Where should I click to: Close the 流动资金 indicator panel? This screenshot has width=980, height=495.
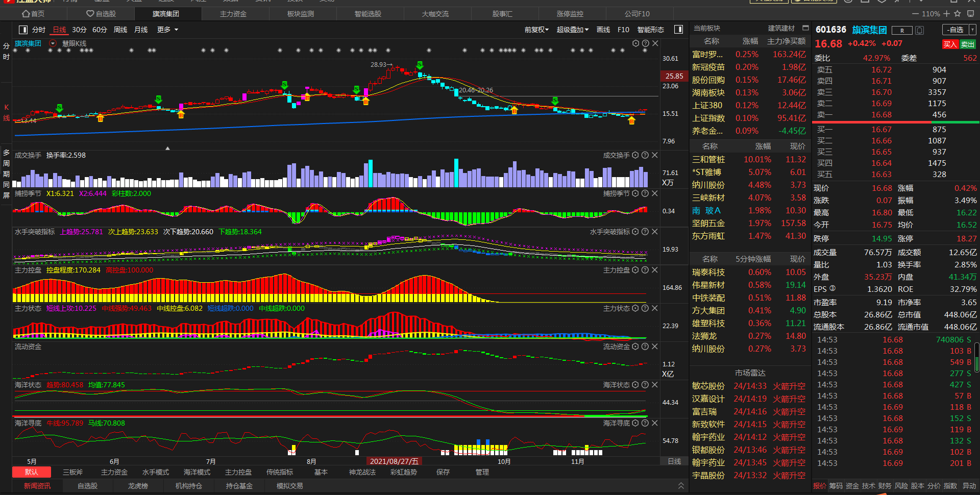point(655,346)
